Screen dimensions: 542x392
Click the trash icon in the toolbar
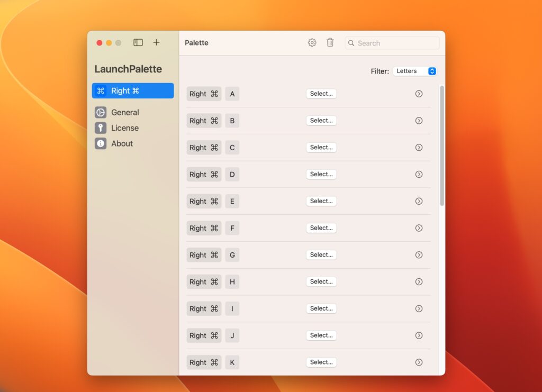click(x=330, y=42)
